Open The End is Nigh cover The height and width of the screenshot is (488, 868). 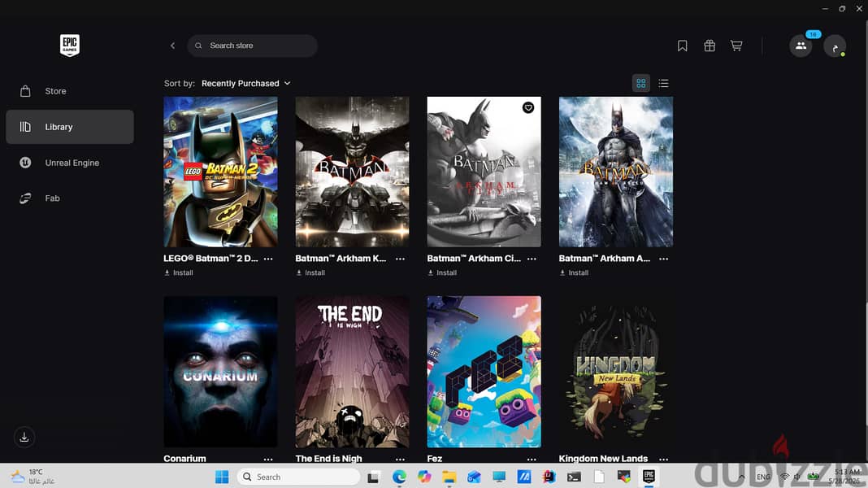coord(352,372)
